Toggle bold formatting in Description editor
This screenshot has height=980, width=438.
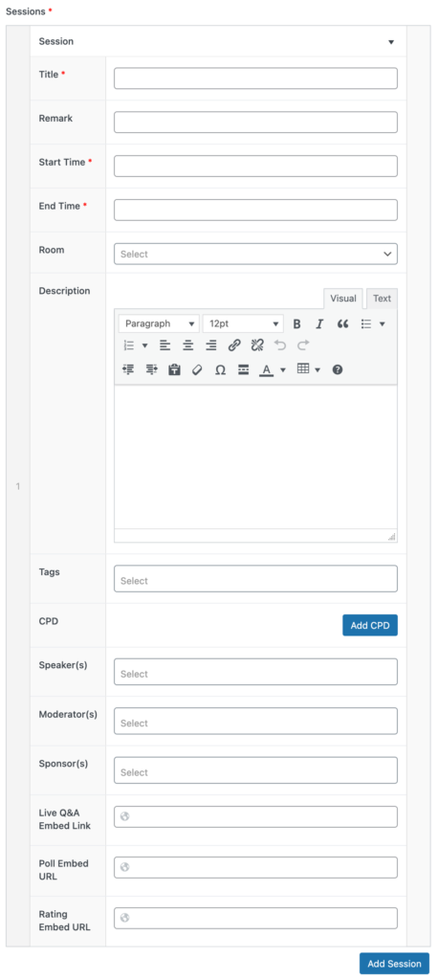coord(297,323)
